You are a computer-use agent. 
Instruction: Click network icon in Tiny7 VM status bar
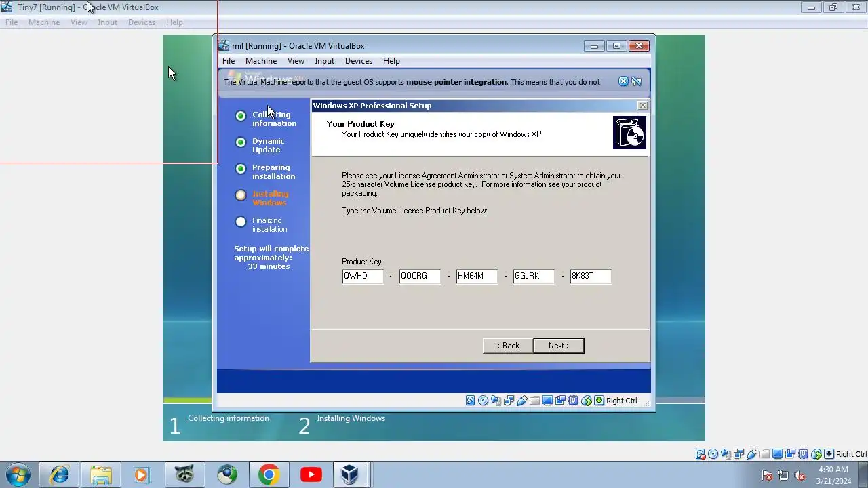coord(739,454)
